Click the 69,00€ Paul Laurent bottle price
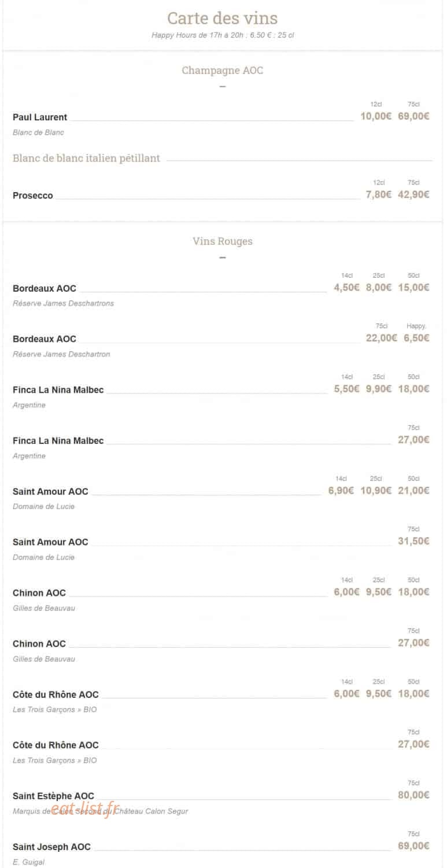Image resolution: width=447 pixels, height=868 pixels. pos(413,116)
